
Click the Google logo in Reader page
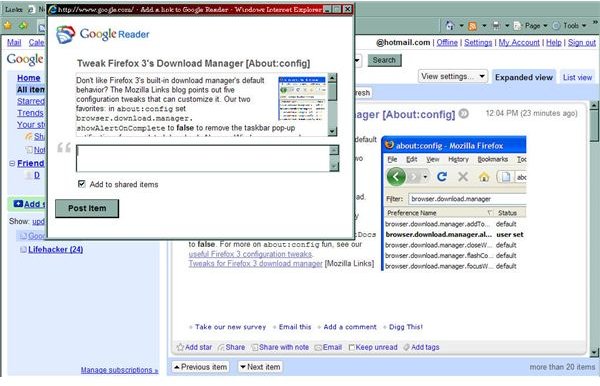point(25,59)
